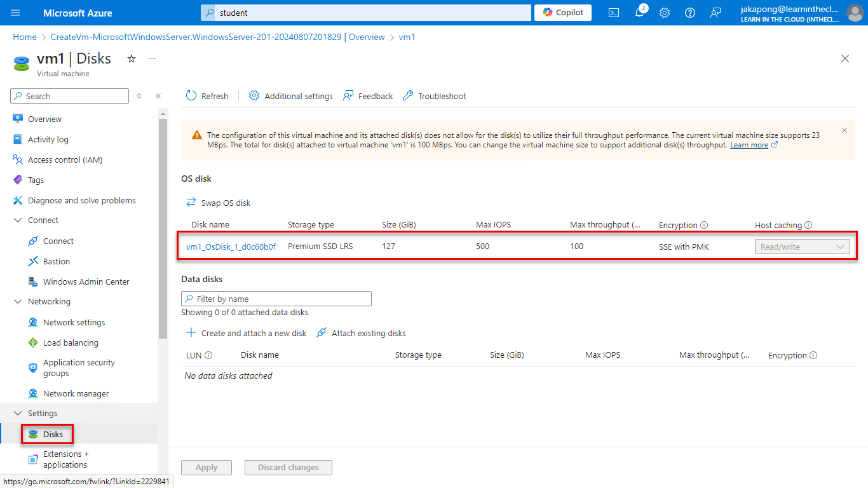Click the Disk name column header in data disks

[260, 355]
